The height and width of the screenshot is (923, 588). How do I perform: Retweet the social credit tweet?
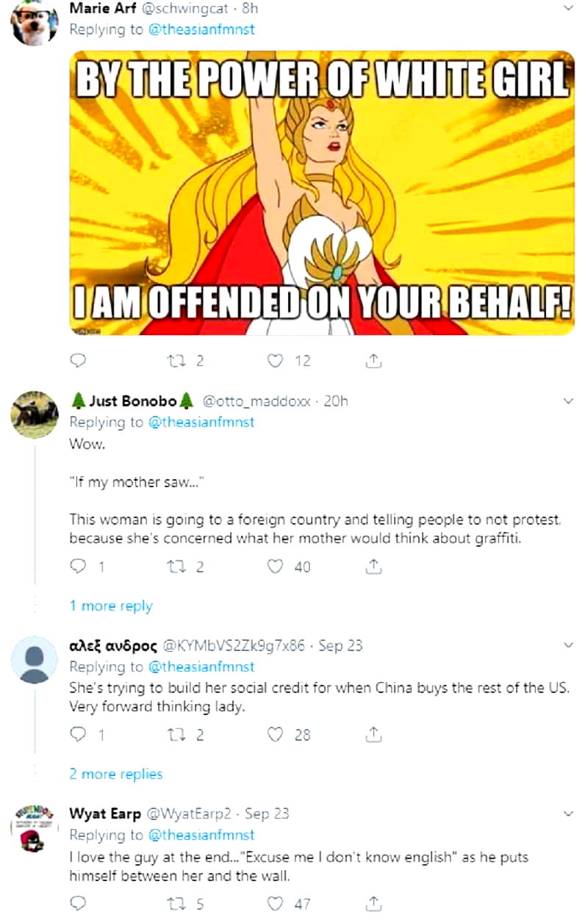click(178, 735)
